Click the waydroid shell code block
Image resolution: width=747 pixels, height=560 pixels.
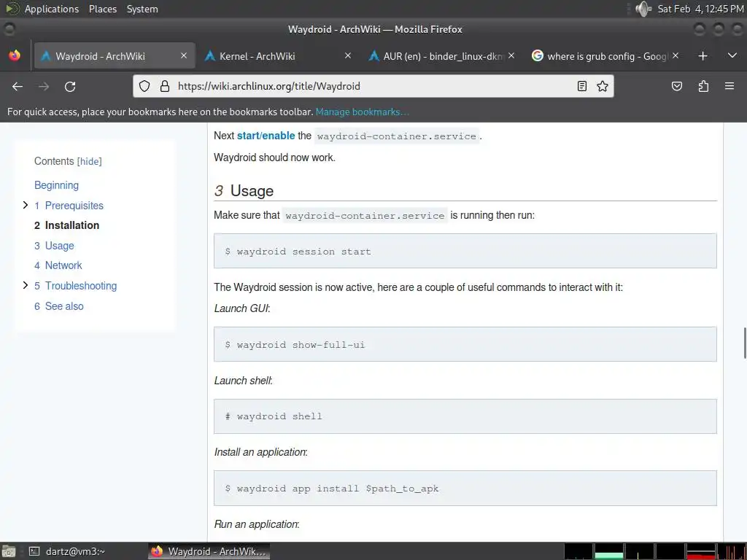465,416
